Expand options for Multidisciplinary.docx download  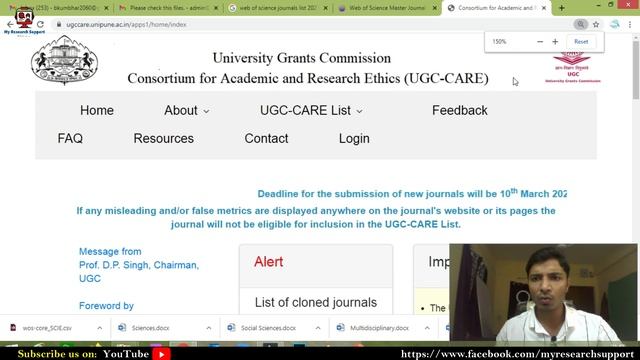(427, 328)
